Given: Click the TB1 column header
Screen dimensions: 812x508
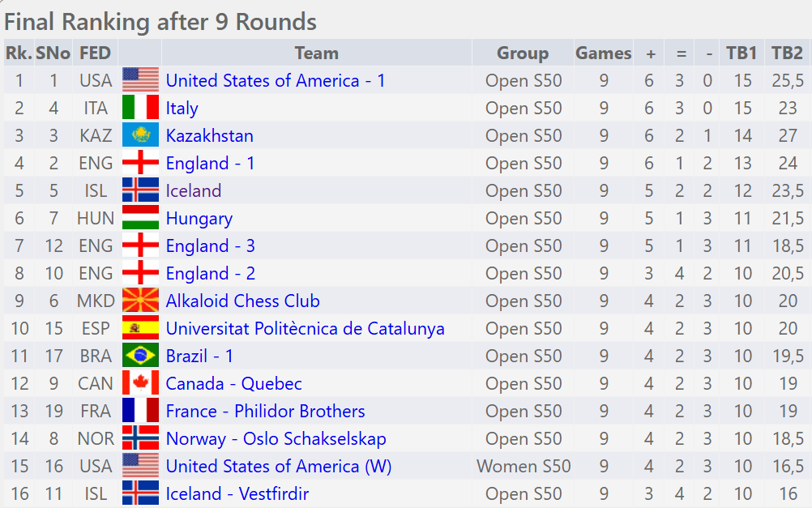Looking at the screenshot, I should pos(741,53).
